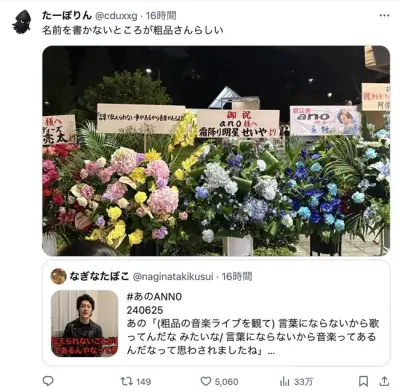Screen dimensions: 400x392
Task: Click the なぎなたぼこ display name
Action: point(99,276)
